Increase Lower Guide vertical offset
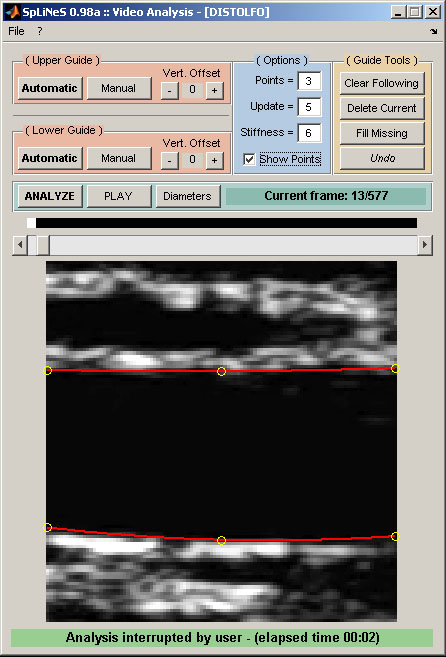Viewport: 446px width, 657px height. coord(214,160)
